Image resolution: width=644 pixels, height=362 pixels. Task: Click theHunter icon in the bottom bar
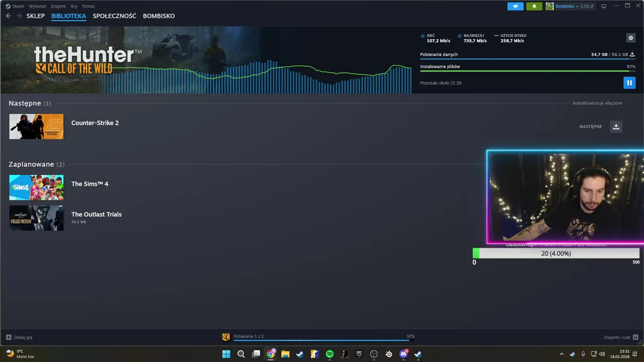tap(226, 337)
